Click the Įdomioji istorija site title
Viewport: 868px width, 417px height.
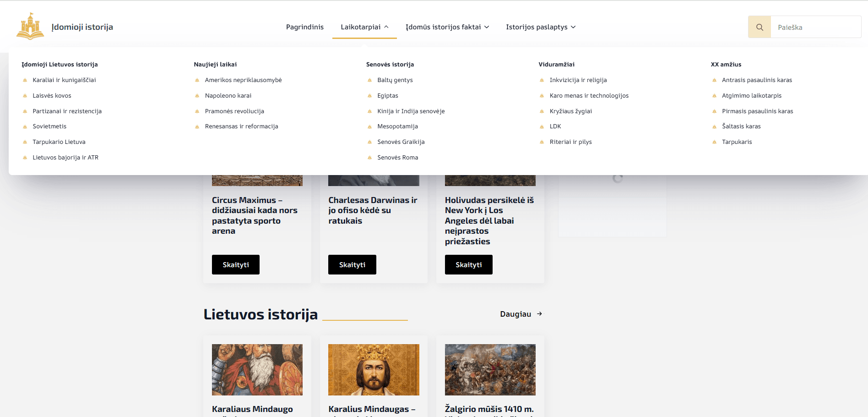pos(82,27)
